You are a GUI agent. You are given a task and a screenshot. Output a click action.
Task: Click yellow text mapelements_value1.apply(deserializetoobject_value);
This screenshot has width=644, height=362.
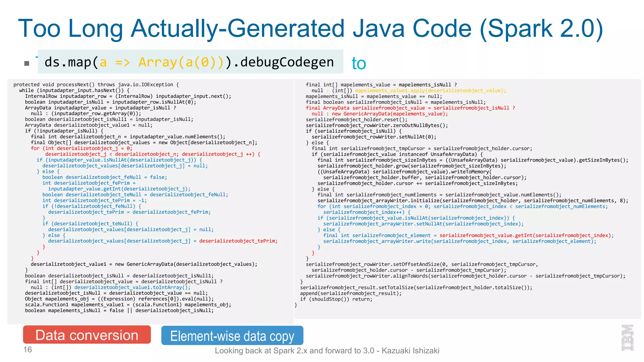431,90
